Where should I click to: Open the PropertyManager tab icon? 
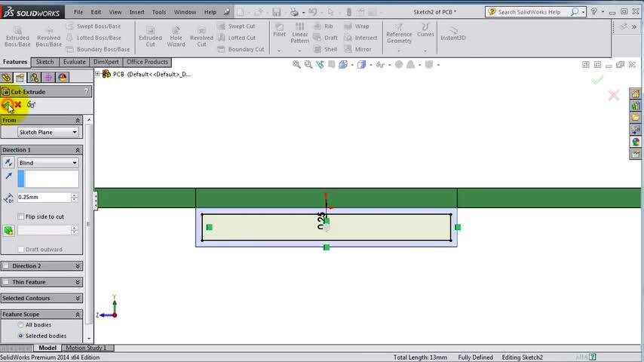coord(20,77)
